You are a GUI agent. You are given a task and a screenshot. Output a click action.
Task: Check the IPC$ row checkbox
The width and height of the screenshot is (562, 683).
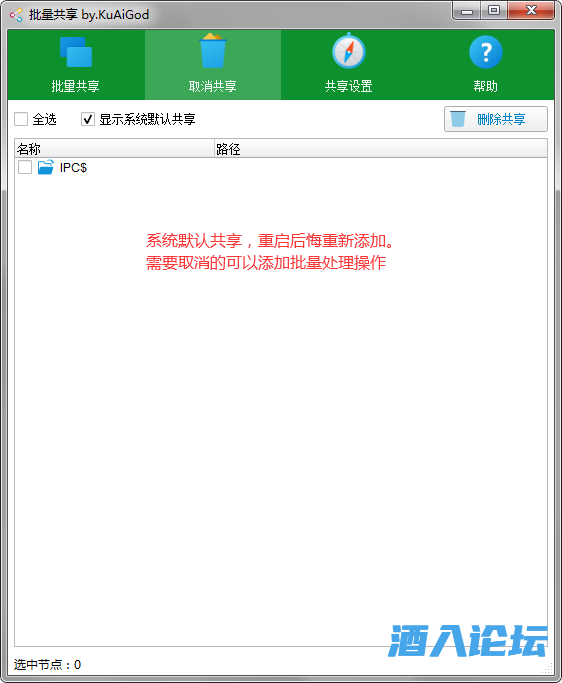pyautogui.click(x=25, y=167)
